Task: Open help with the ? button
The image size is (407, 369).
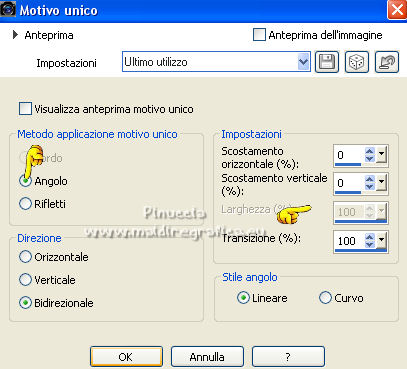Action: point(288,357)
